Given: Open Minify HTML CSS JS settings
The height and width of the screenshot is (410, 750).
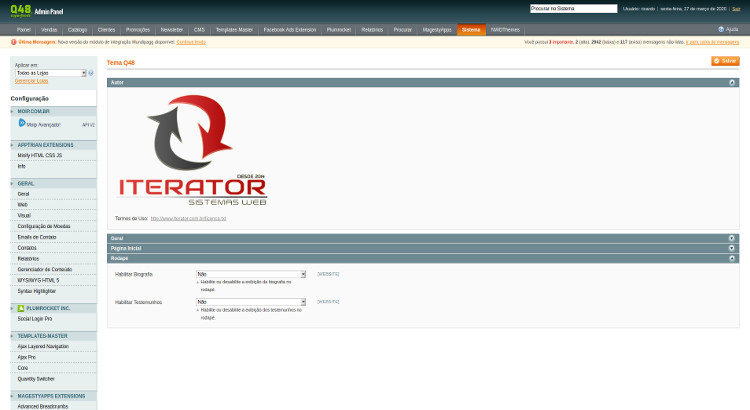Looking at the screenshot, I should coord(40,155).
